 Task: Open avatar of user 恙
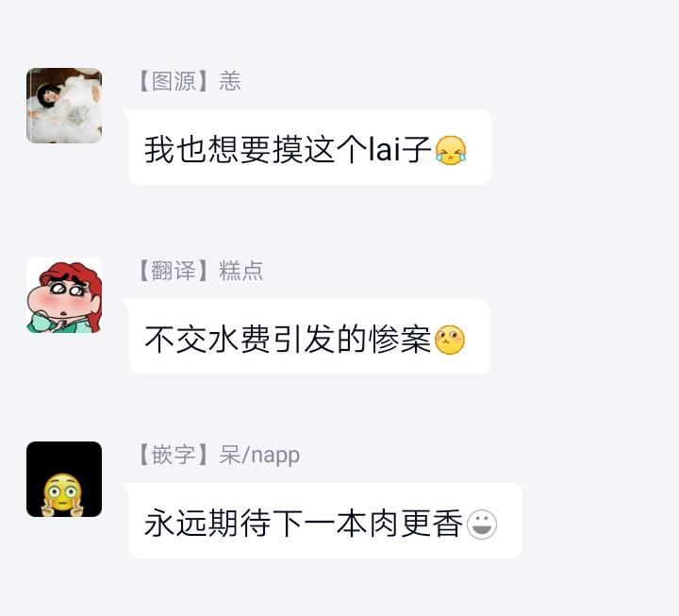[x=64, y=106]
